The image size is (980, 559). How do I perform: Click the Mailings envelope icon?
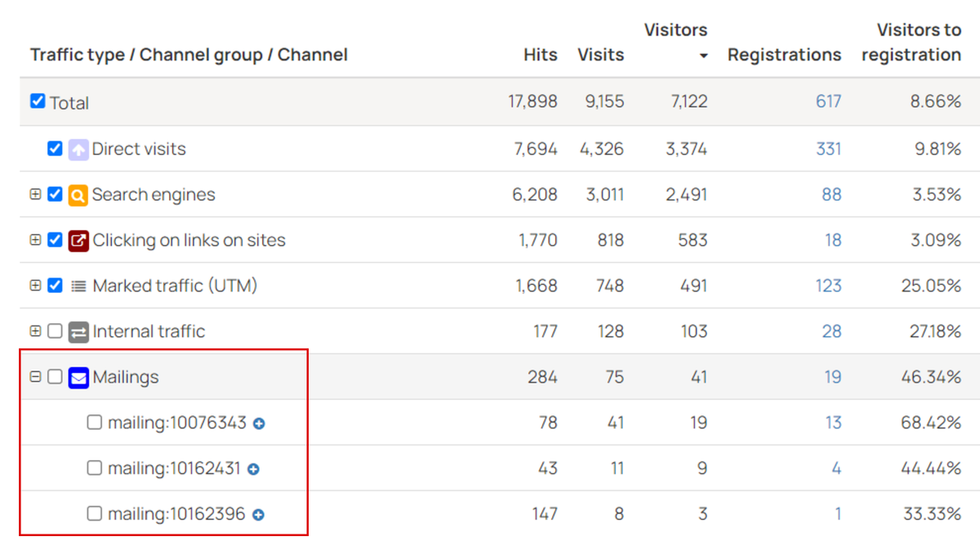pyautogui.click(x=78, y=378)
